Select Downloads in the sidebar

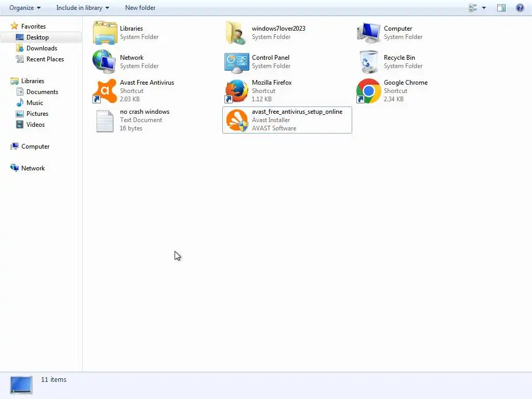click(42, 48)
